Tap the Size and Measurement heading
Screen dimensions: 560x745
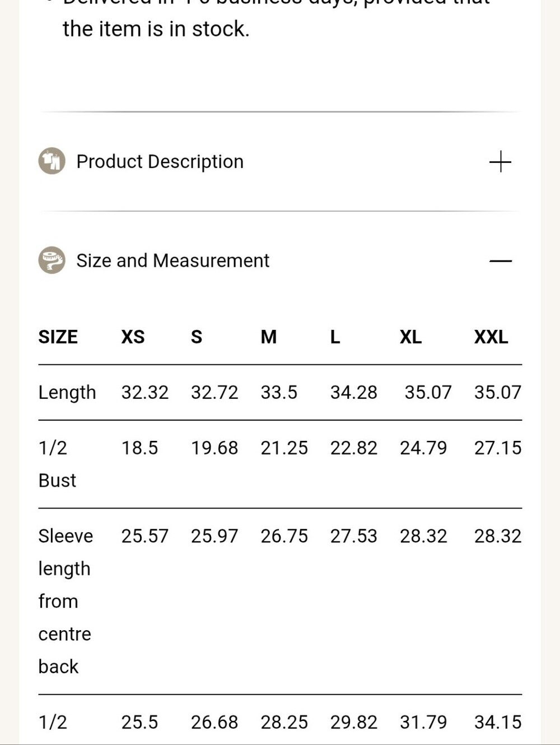click(173, 260)
